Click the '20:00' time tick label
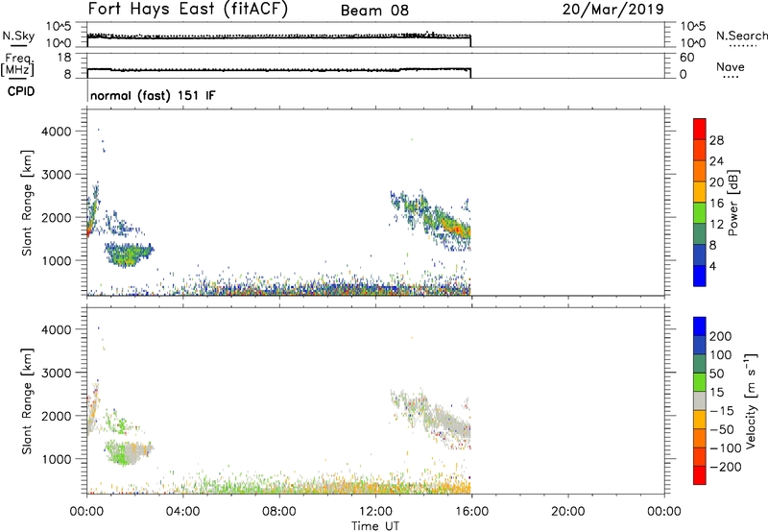Screen dimensions: 768x532 tap(568, 512)
